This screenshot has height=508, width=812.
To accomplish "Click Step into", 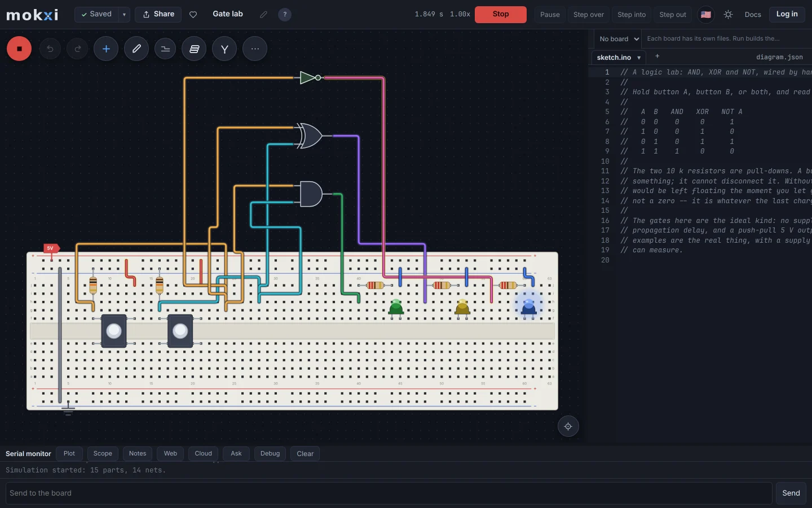I will point(632,15).
